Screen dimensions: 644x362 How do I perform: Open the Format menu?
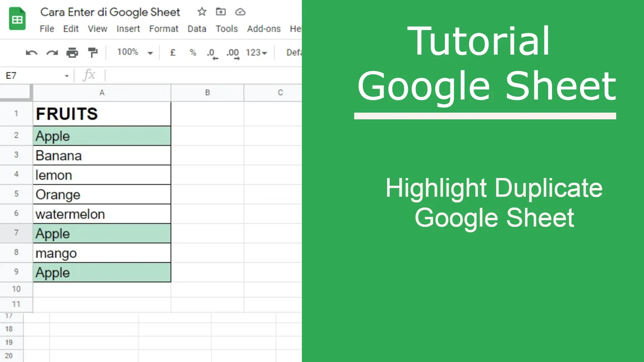(164, 29)
